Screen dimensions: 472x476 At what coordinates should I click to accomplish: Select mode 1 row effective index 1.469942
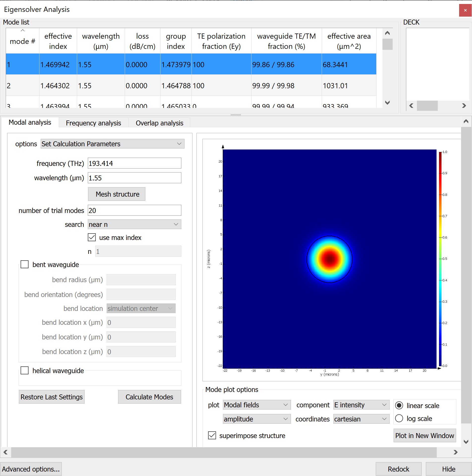click(58, 64)
